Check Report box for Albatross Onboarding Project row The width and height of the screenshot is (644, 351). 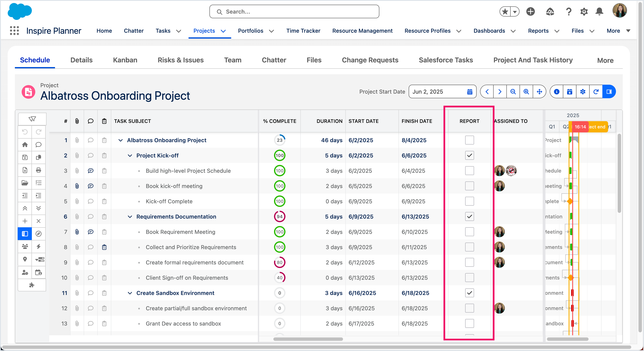469,140
